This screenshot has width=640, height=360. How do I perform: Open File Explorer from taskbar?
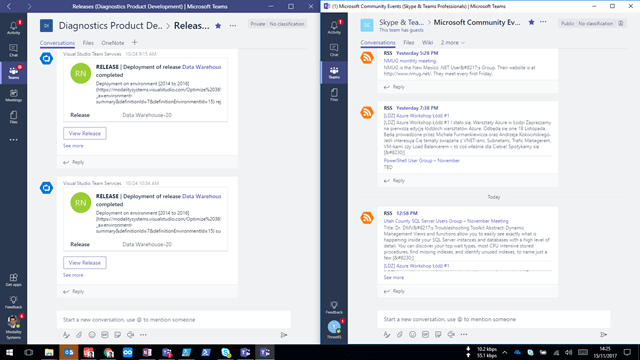[x=49, y=352]
